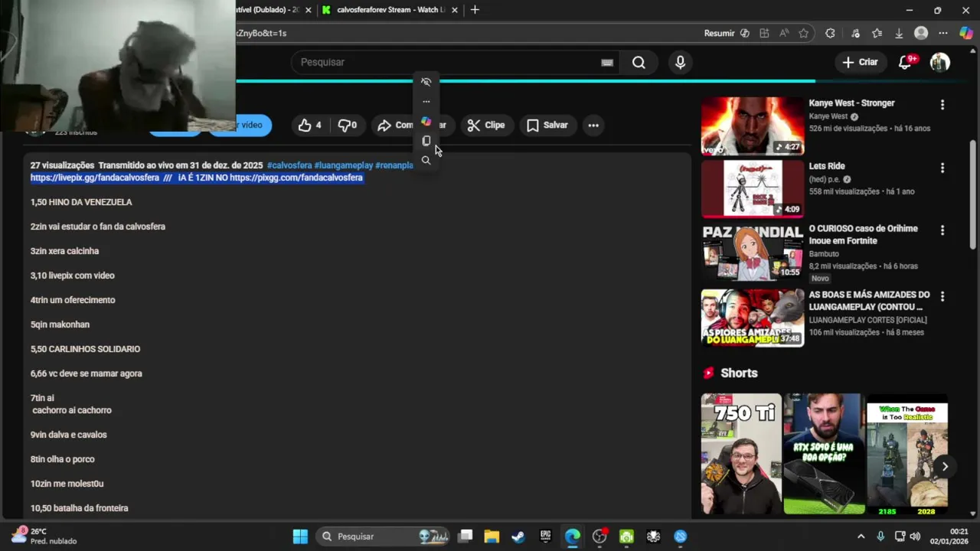Open the livepix.gg/fandacalvosfera link
The width and height of the screenshot is (980, 551).
click(95, 178)
